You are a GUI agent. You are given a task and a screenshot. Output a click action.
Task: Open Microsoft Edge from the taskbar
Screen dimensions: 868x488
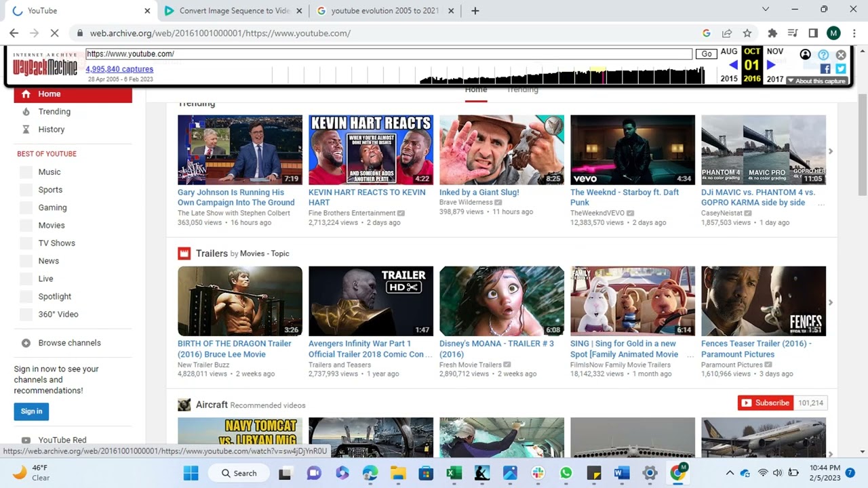click(x=370, y=473)
